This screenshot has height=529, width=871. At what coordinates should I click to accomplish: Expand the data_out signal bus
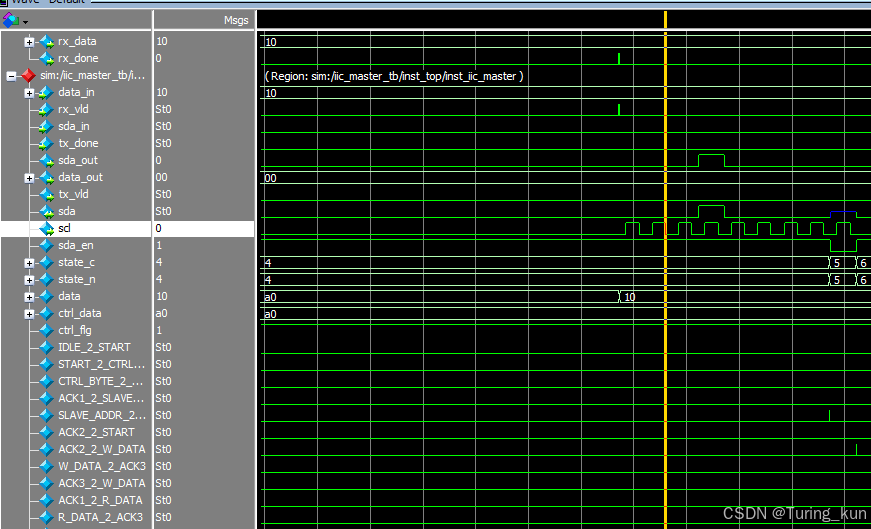point(29,178)
